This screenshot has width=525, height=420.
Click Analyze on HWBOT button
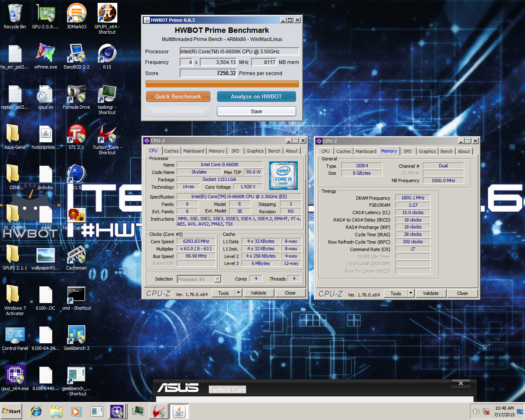click(x=256, y=96)
